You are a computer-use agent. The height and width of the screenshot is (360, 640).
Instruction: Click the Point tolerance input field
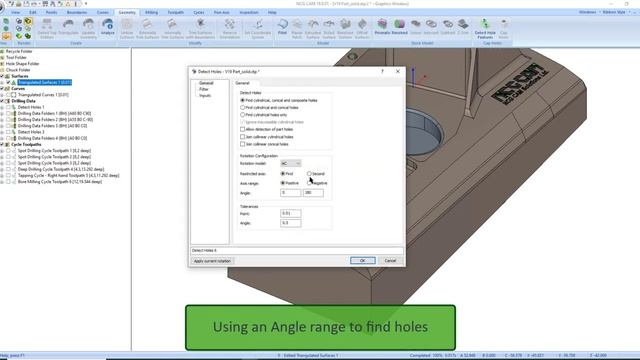click(x=291, y=213)
